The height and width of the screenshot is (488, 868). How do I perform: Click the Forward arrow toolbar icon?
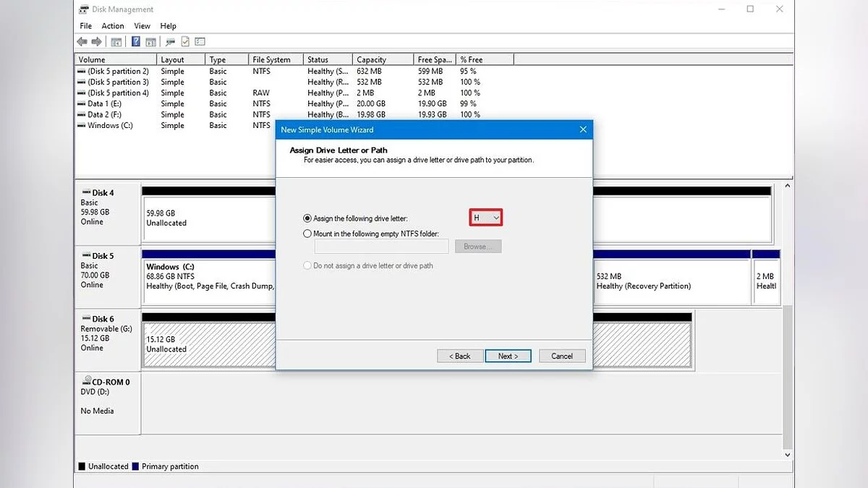95,42
